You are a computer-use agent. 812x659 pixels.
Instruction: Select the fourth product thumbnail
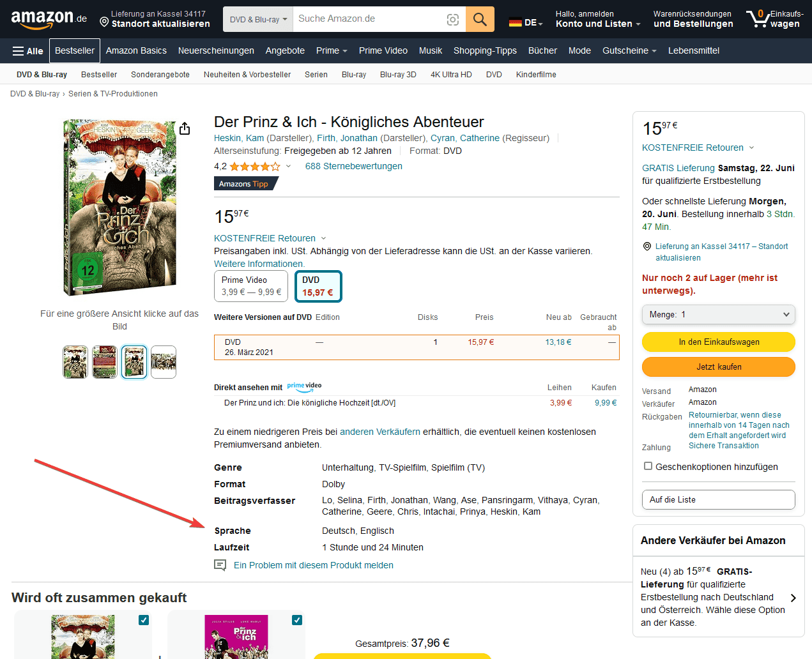[x=164, y=362]
